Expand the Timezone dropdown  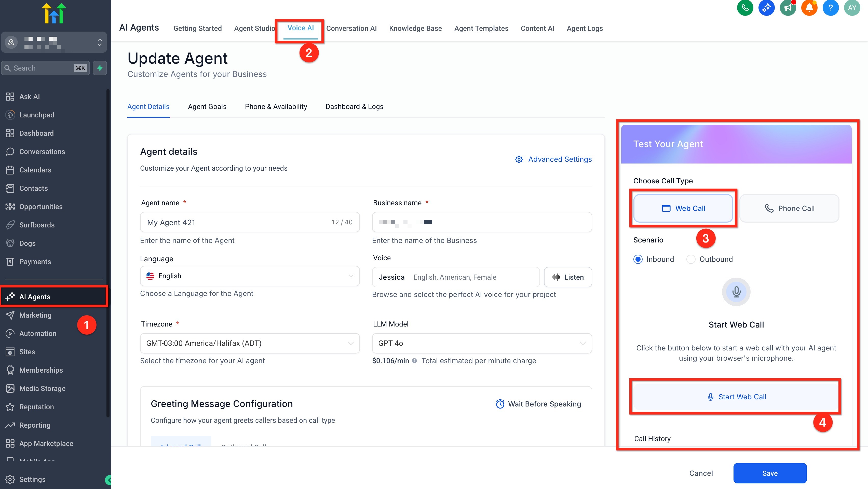point(250,343)
